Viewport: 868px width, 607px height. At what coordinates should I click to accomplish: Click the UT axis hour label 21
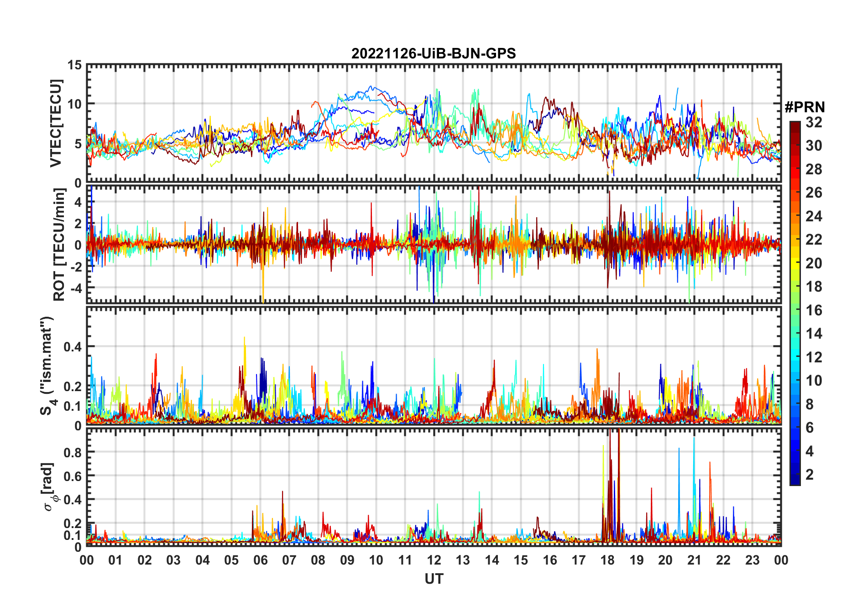pyautogui.click(x=694, y=560)
